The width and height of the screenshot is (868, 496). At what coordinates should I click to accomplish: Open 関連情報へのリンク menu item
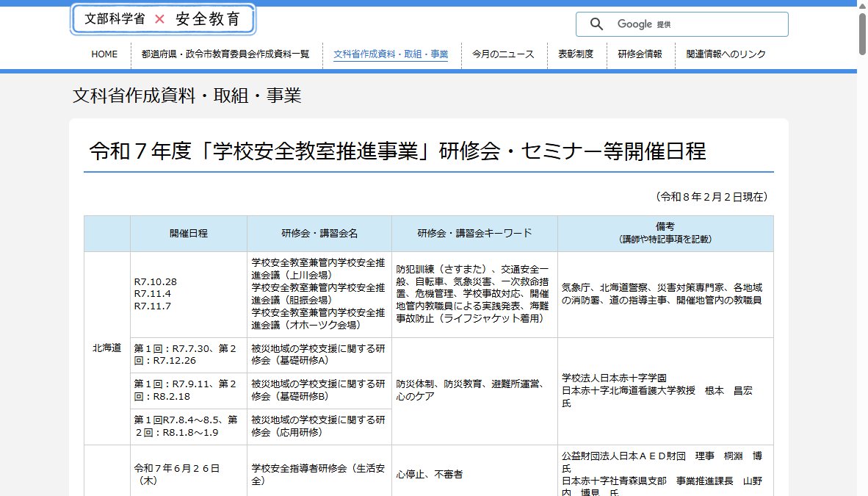[726, 54]
